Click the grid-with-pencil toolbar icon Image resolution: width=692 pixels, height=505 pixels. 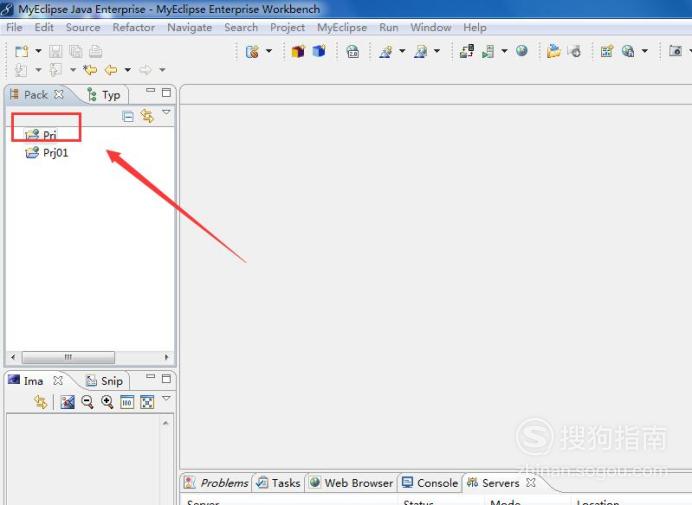607,51
